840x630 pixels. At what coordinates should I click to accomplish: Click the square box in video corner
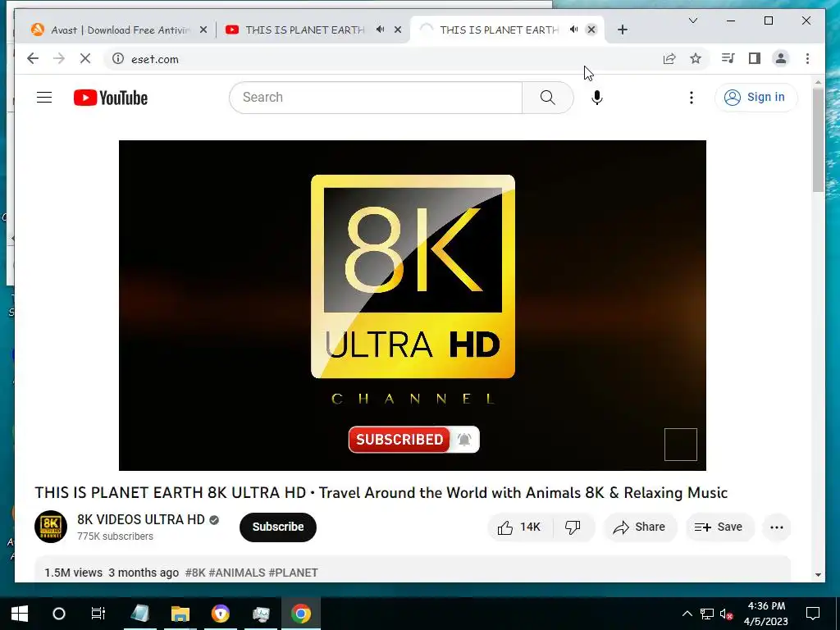click(x=680, y=444)
